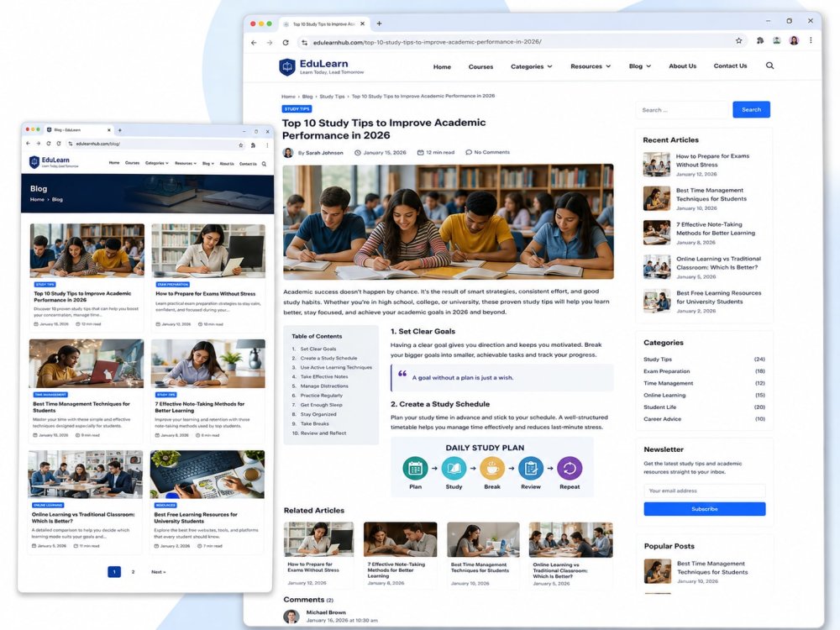Click the comment bubble icon next to No Comments
Image resolution: width=840 pixels, height=630 pixels.
(469, 152)
